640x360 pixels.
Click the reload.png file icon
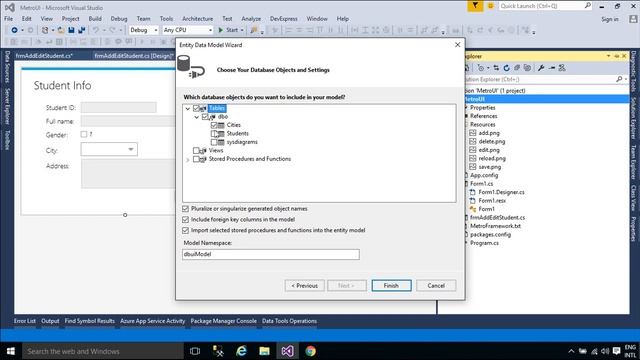[473, 158]
